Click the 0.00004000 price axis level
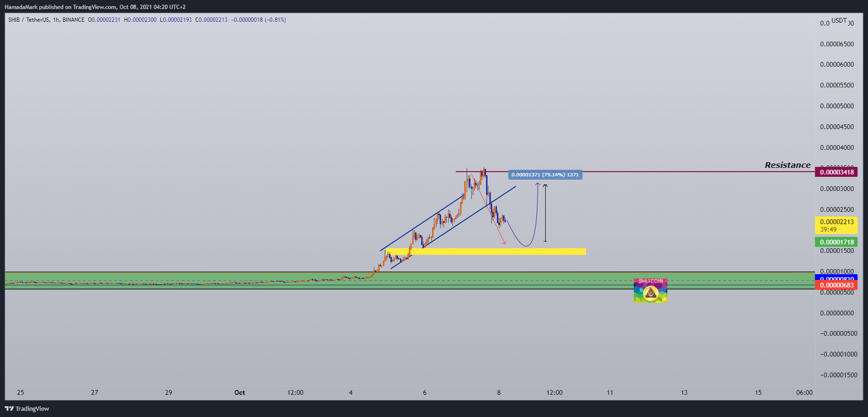Image resolution: width=868 pixels, height=417 pixels. pyautogui.click(x=837, y=148)
